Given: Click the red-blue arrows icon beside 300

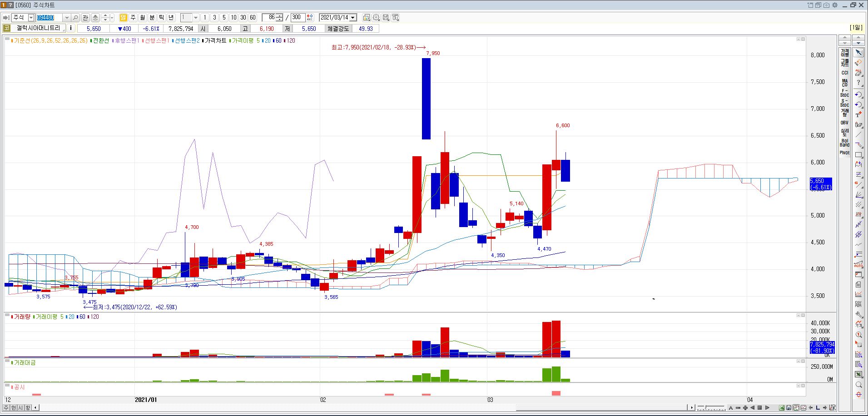Looking at the screenshot, I should tap(310, 18).
